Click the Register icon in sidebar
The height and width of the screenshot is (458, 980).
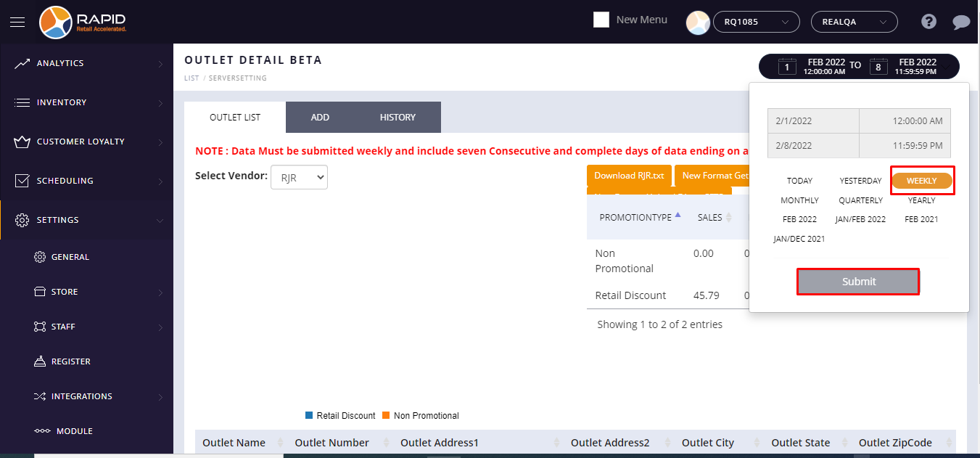tap(39, 361)
